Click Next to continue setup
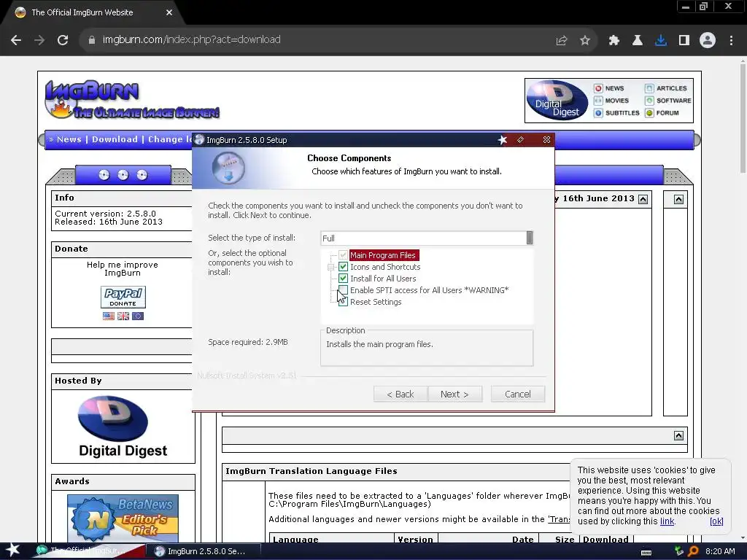This screenshot has height=560, width=747. [x=454, y=394]
